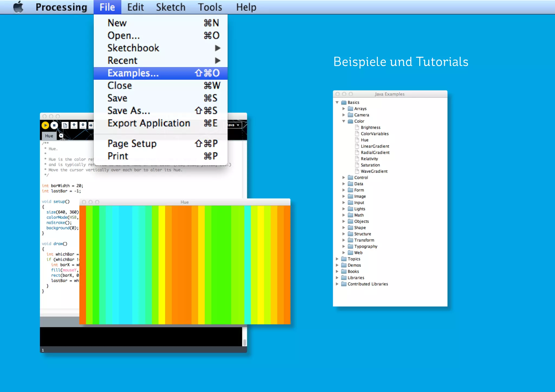Choose Export Application in the File menu
The height and width of the screenshot is (392, 555).
161,123
